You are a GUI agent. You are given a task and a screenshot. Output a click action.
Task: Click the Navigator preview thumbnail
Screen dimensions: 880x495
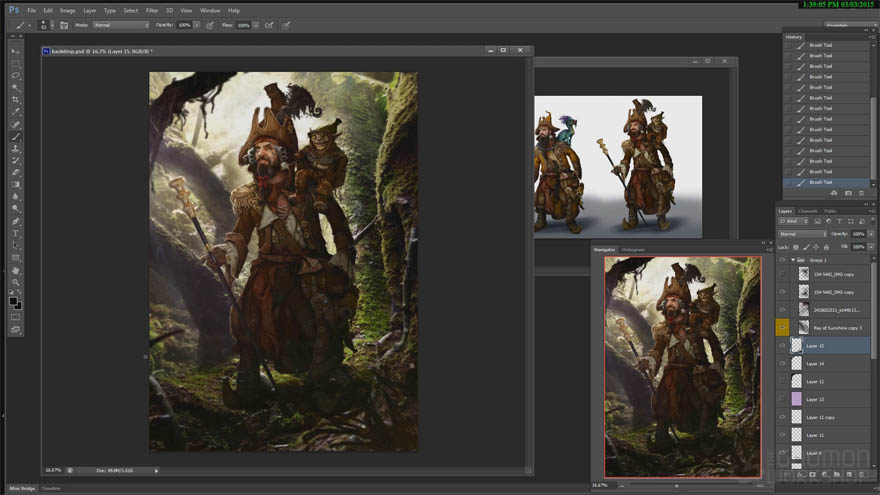(682, 367)
